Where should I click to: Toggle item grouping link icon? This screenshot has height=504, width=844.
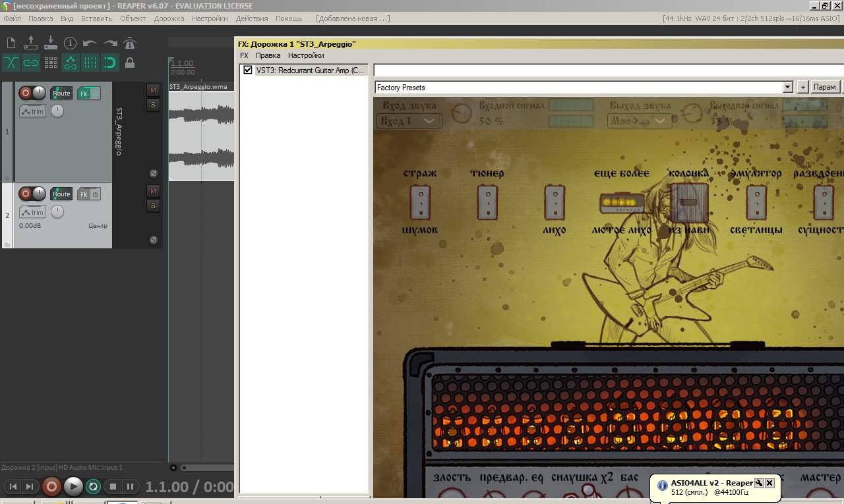coord(31,63)
